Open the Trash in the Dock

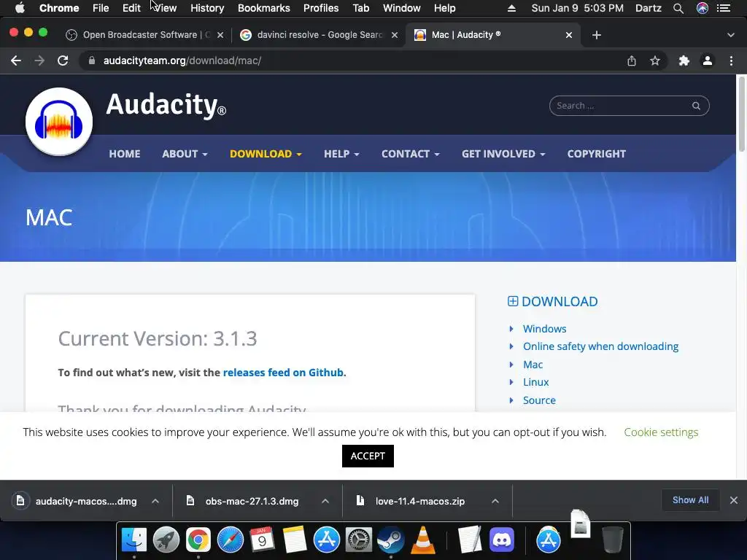[x=612, y=540]
